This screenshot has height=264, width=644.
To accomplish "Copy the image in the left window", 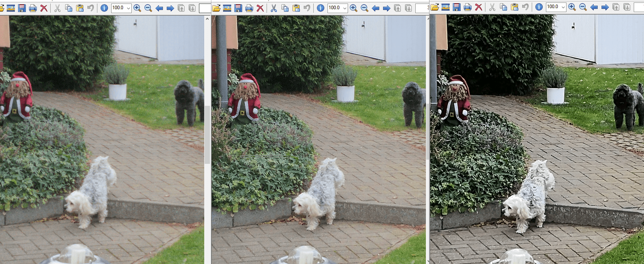I will point(69,8).
